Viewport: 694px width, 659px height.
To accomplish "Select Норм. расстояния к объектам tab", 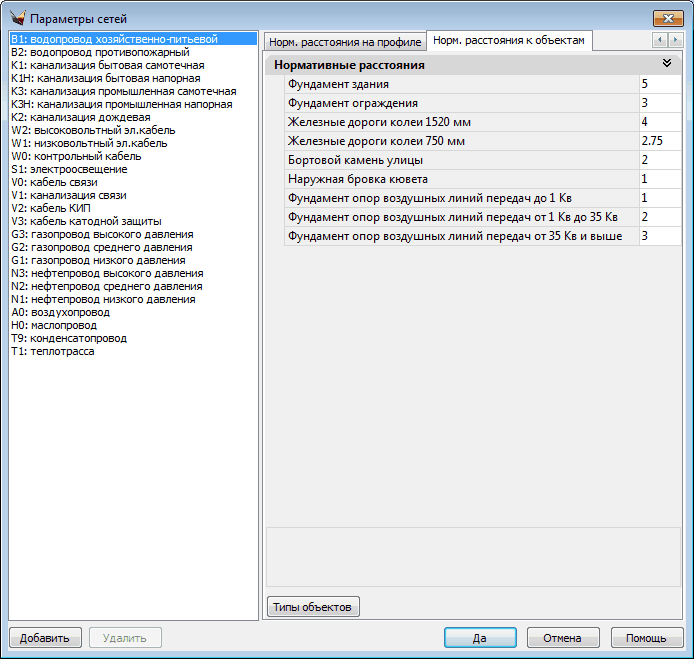I will tap(508, 40).
